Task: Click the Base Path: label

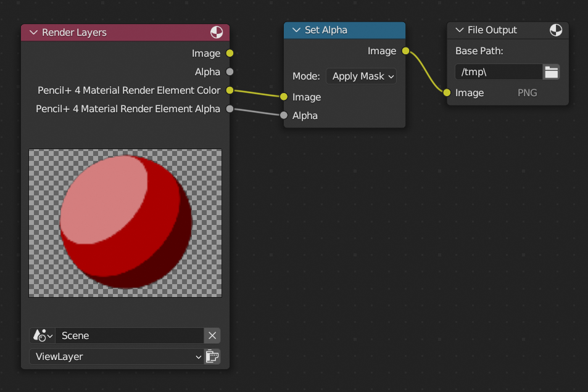Action: [x=479, y=51]
